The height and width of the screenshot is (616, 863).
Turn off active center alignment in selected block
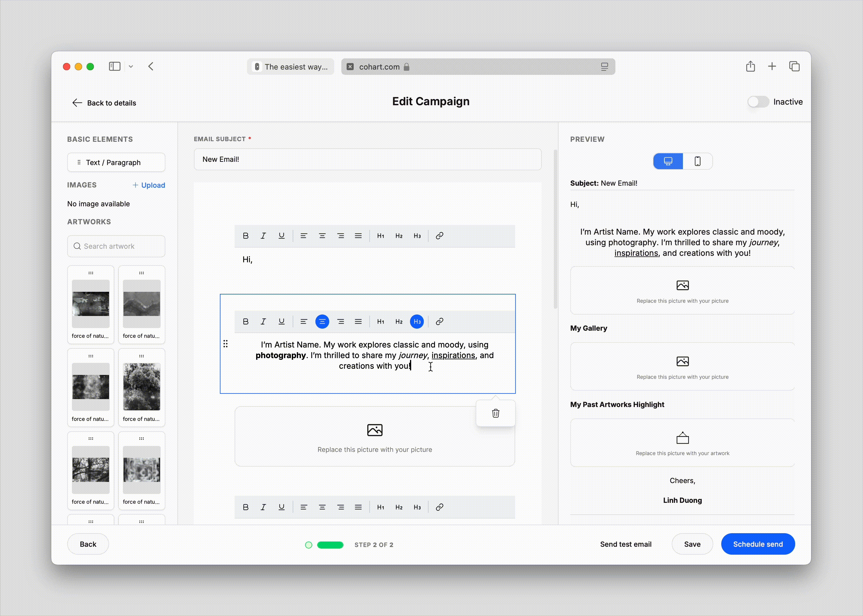(x=322, y=321)
